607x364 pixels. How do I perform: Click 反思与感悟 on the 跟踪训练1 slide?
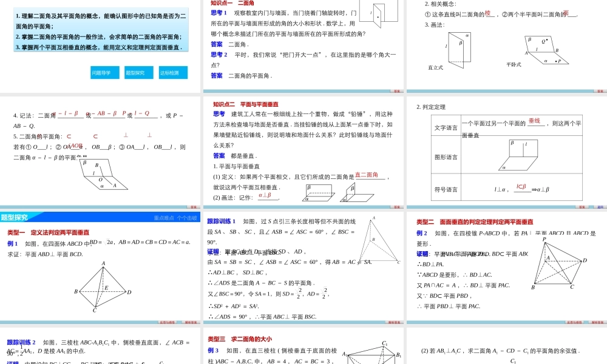370,321
